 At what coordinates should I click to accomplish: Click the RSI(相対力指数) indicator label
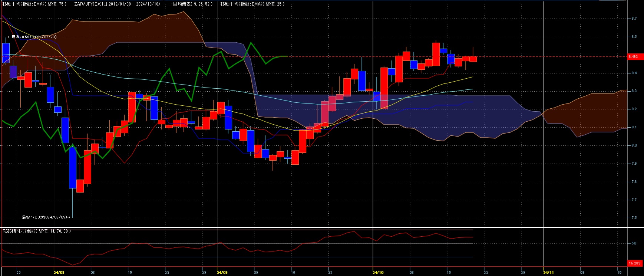click(37, 231)
